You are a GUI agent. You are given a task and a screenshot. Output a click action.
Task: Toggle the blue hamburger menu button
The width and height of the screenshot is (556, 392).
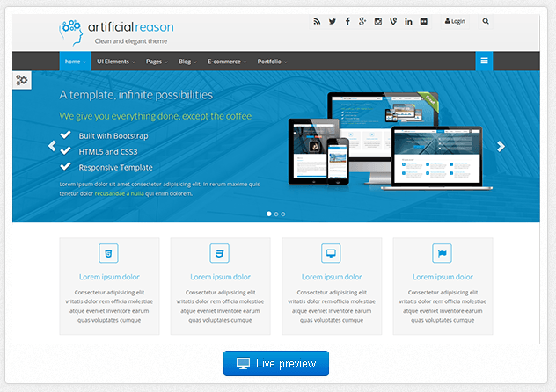pos(483,61)
